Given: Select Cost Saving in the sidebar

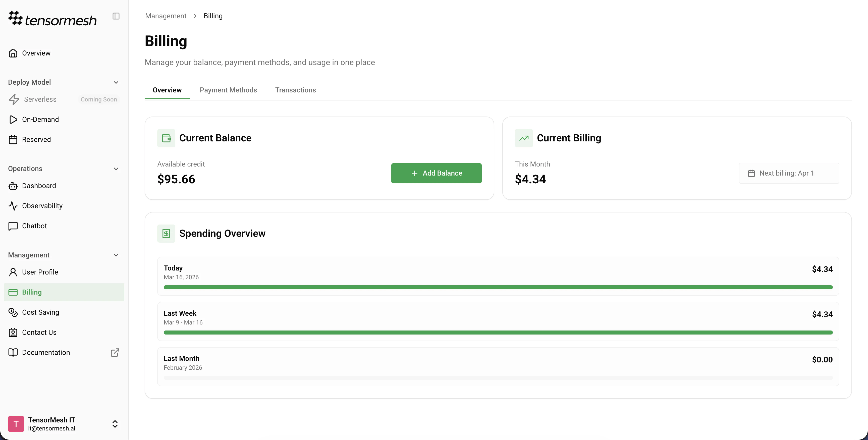Looking at the screenshot, I should pos(40,312).
